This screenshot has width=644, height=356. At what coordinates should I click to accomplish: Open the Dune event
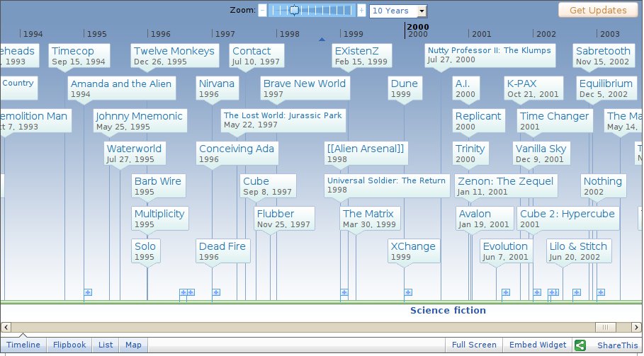(x=405, y=88)
